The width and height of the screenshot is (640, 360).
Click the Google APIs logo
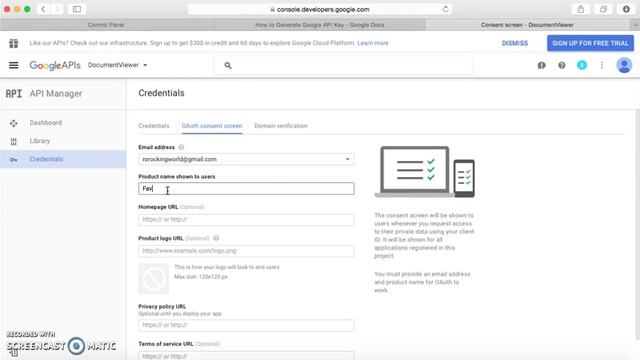[55, 65]
